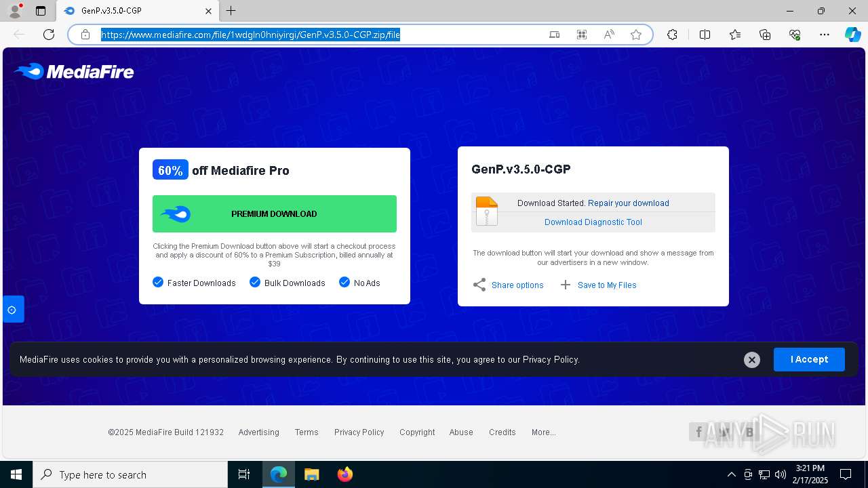This screenshot has width=868, height=488.
Task: Open the Extensions puzzle icon
Action: point(672,35)
